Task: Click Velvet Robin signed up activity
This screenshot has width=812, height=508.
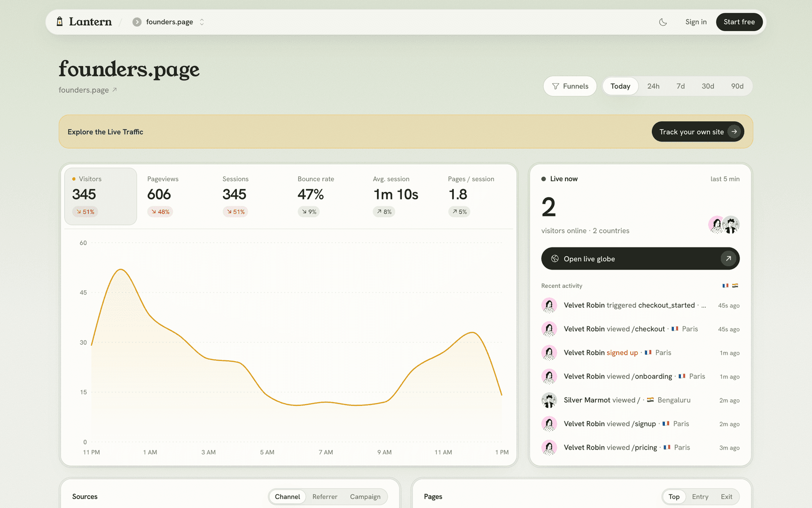Action: pos(640,353)
